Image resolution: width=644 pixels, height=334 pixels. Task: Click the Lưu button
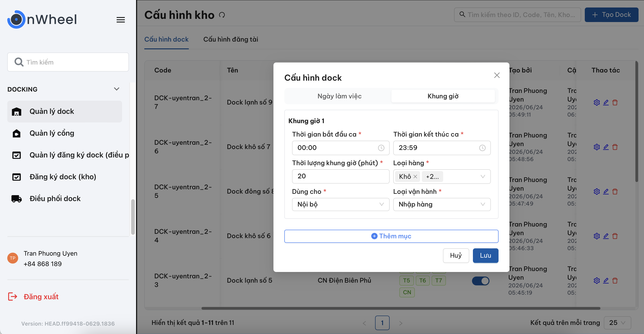pyautogui.click(x=485, y=255)
